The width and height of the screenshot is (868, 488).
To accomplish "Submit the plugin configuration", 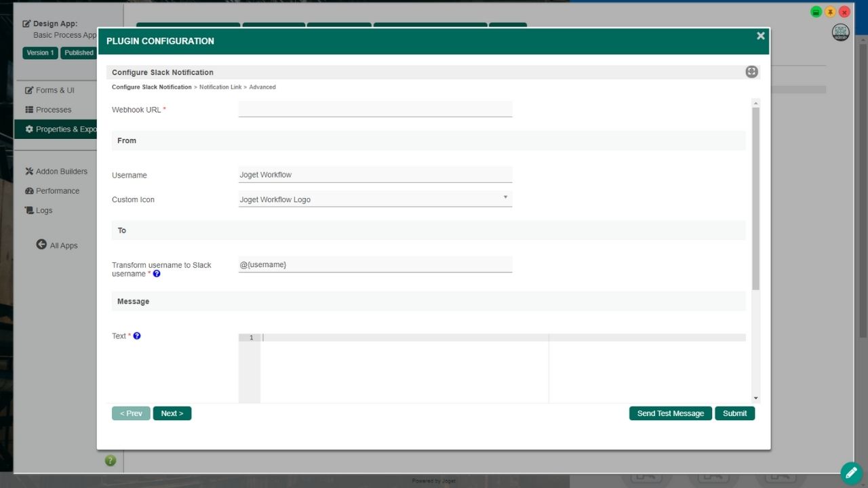I will 734,413.
